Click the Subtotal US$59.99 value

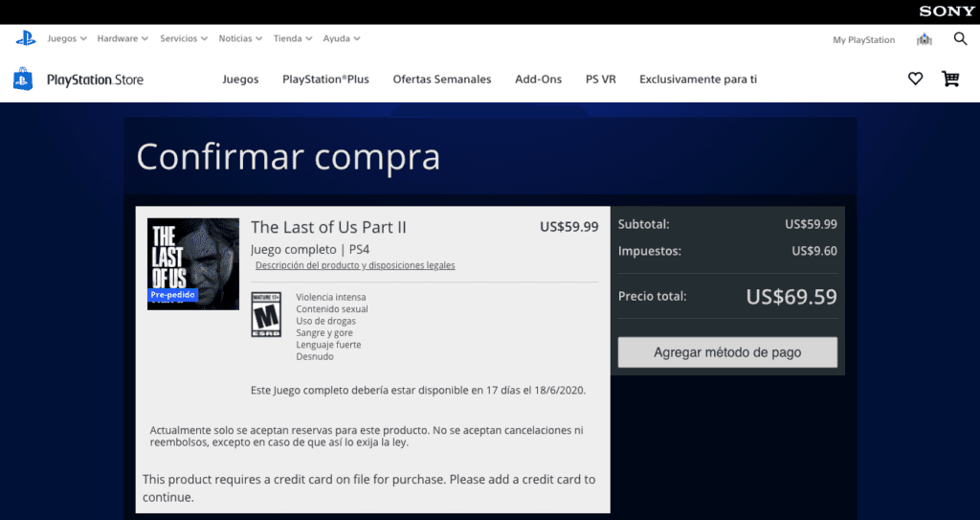click(x=812, y=224)
